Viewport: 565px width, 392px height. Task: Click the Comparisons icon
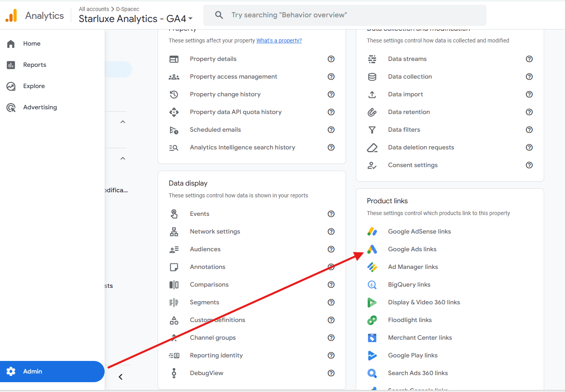point(174,285)
